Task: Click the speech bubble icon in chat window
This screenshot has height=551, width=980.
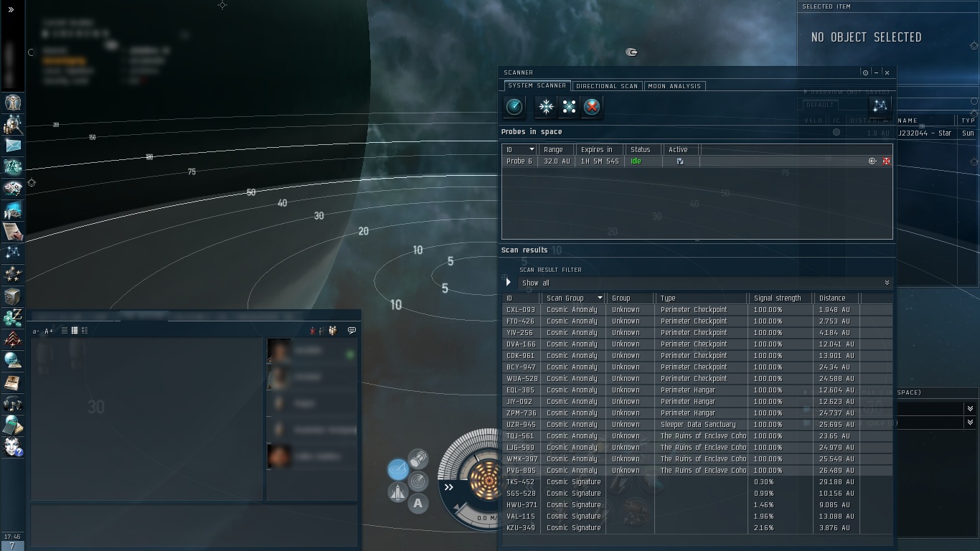Action: tap(352, 331)
